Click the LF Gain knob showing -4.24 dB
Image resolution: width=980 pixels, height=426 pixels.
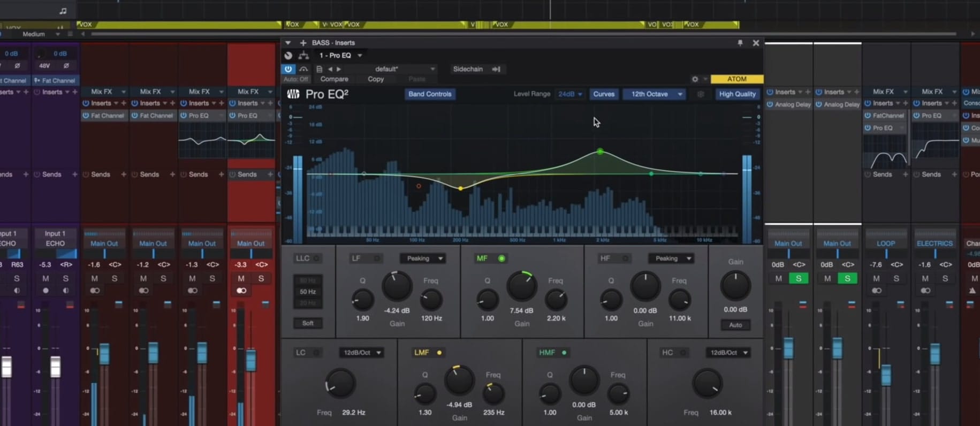pos(397,286)
